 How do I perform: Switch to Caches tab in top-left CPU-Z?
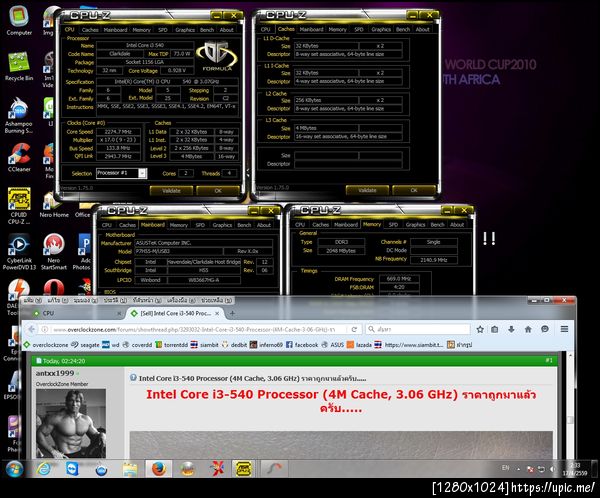pyautogui.click(x=90, y=29)
